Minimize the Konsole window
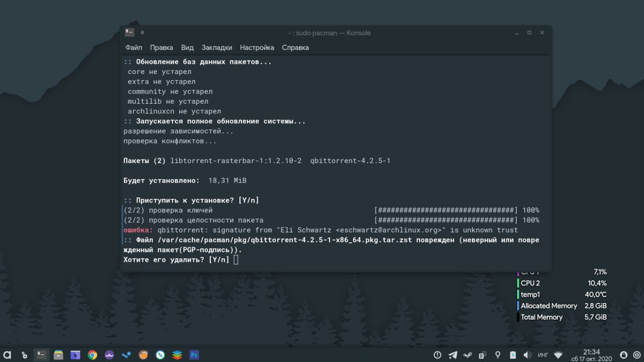Image resolution: width=644 pixels, height=362 pixels. tap(517, 33)
